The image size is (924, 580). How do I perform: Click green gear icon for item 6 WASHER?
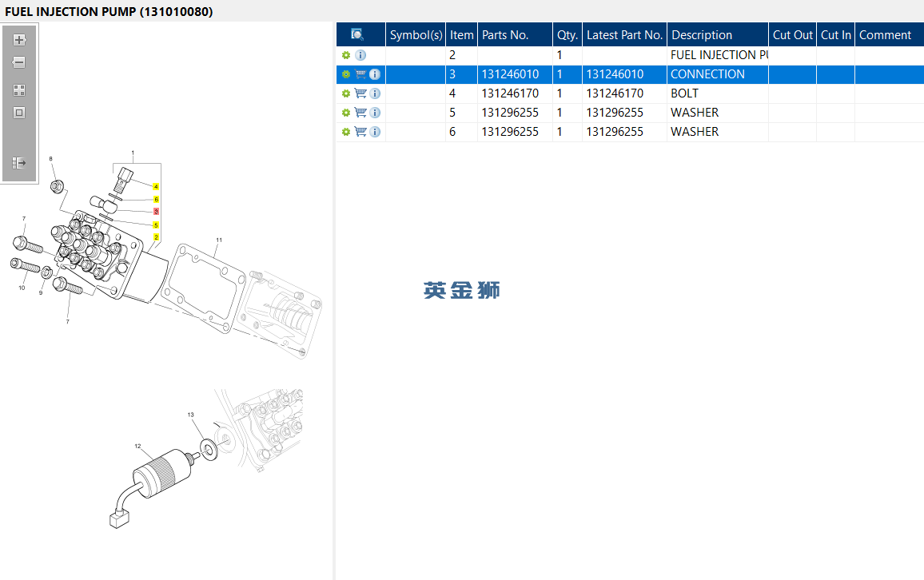346,132
